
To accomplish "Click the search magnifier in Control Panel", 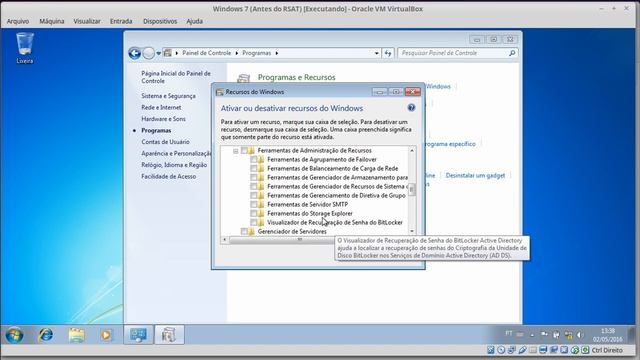I will (512, 53).
